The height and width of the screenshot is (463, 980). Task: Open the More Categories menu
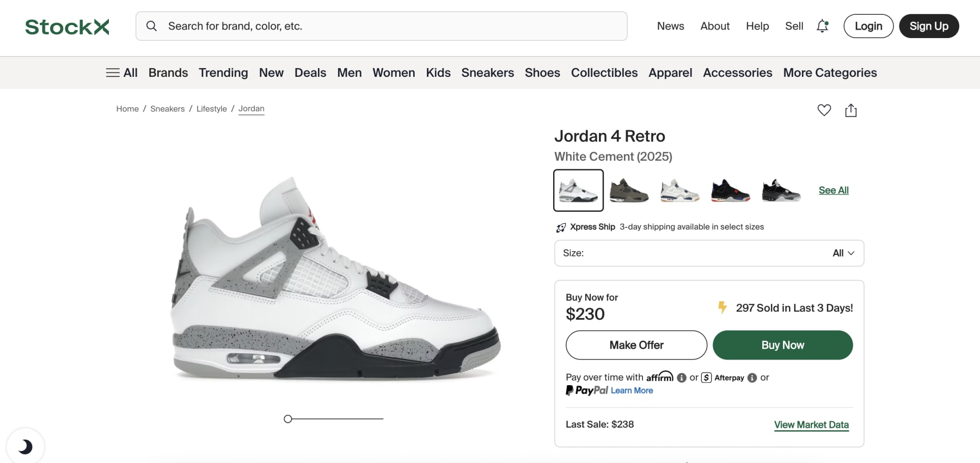click(830, 72)
